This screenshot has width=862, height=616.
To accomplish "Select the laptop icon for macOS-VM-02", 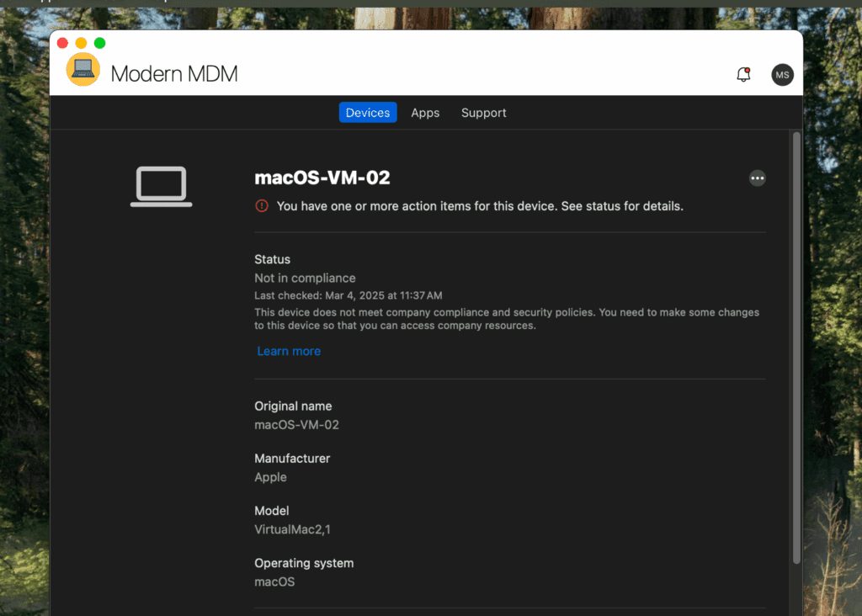I will (160, 185).
